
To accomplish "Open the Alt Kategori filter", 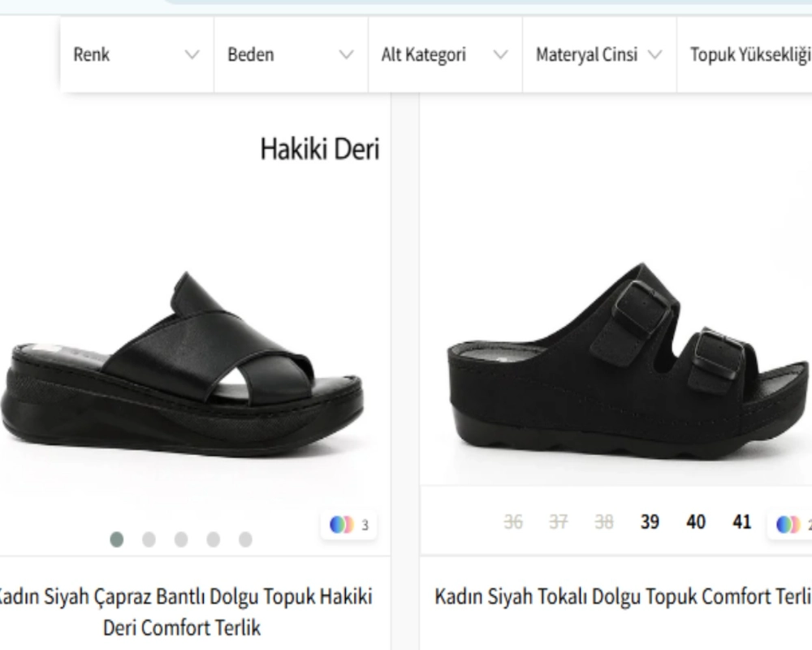I will (444, 55).
